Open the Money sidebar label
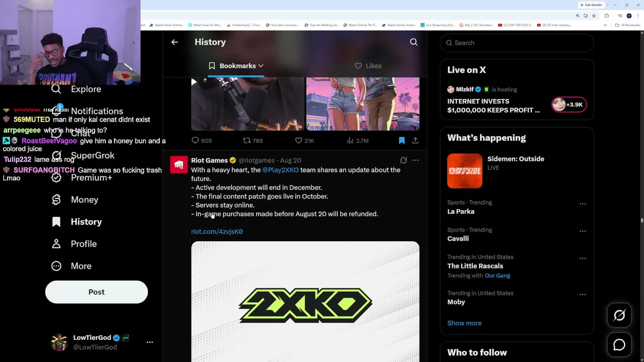The width and height of the screenshot is (644, 362). pos(85,200)
